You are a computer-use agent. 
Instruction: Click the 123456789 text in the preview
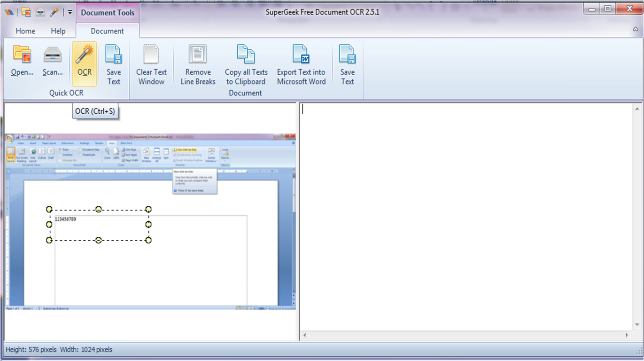click(66, 220)
